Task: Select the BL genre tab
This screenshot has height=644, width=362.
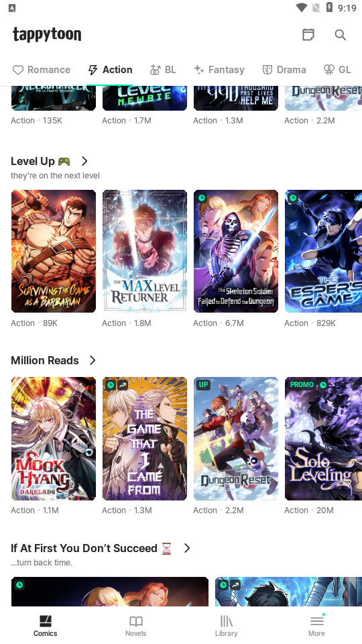Action: point(163,70)
